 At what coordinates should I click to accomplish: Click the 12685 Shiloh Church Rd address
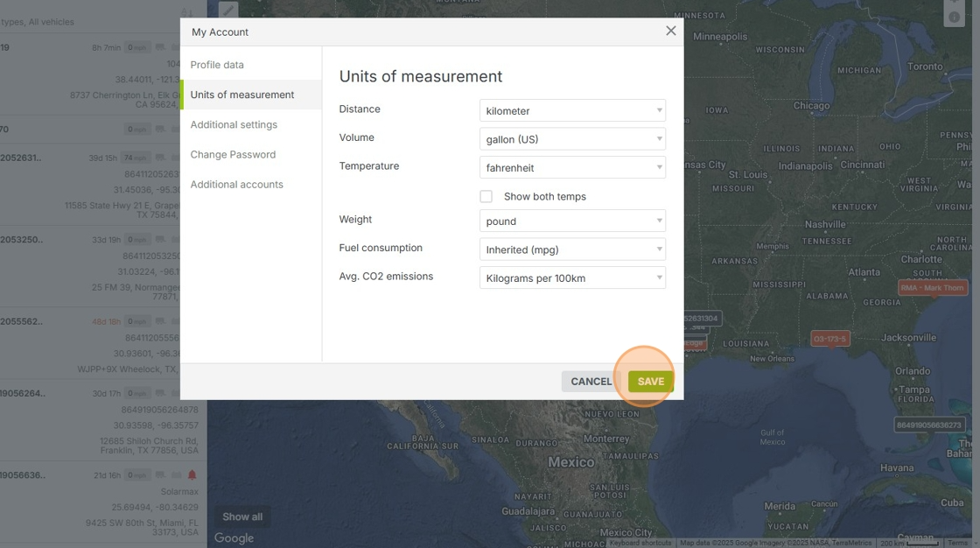pyautogui.click(x=149, y=446)
